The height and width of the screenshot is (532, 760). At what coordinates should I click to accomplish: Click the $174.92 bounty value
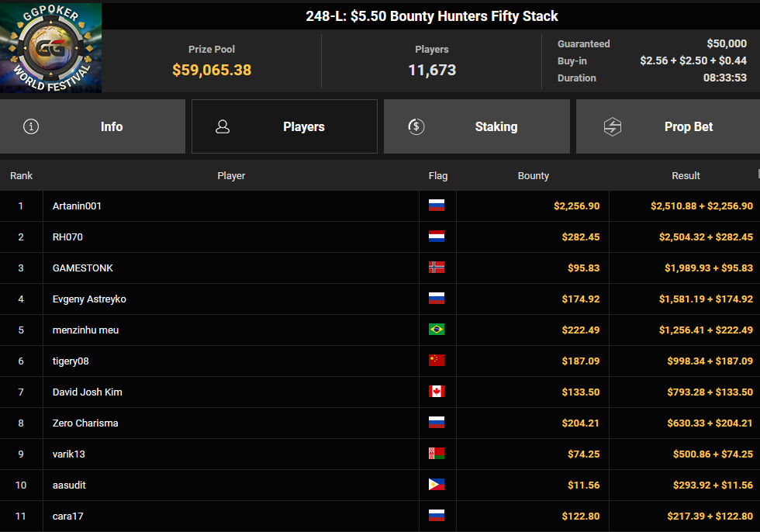[581, 299]
